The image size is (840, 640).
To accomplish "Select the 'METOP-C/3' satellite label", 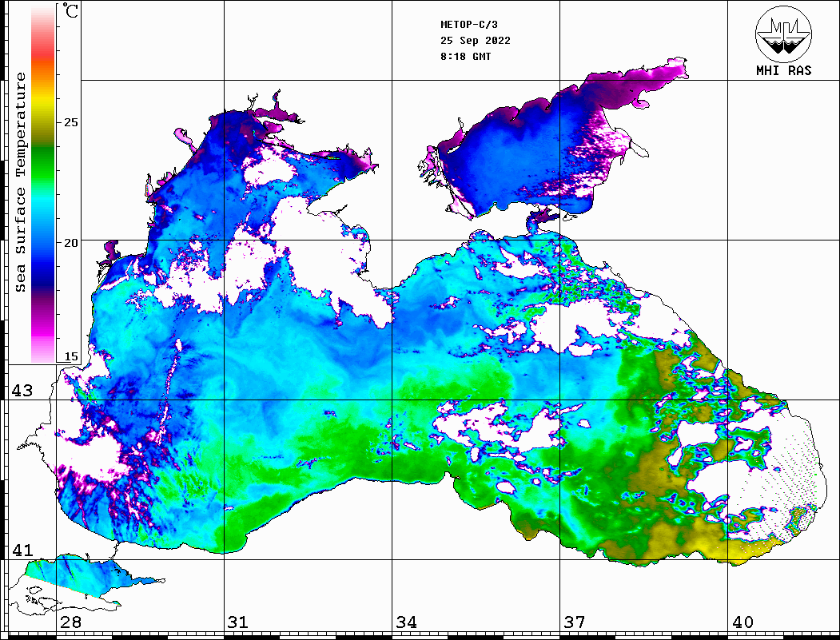I will [469, 25].
